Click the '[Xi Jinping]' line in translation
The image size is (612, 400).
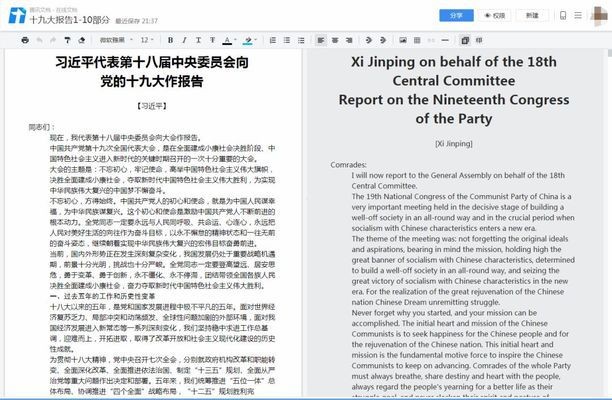coord(454,144)
